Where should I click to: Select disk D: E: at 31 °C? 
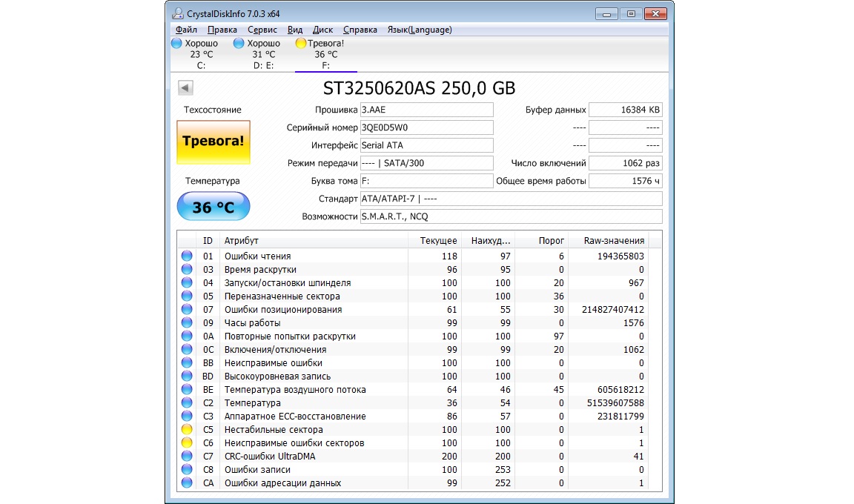pyautogui.click(x=264, y=54)
